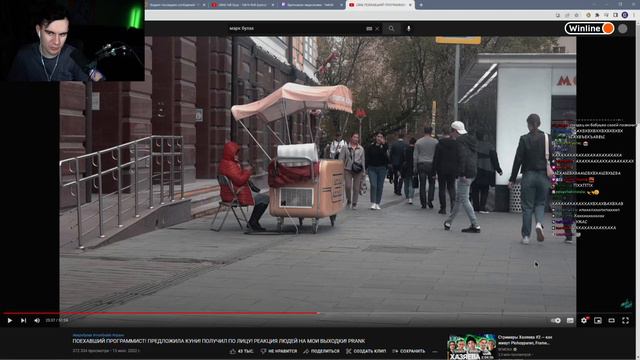Switch to the first browser tab
The width and height of the screenshot is (640, 360).
[x=176, y=5]
